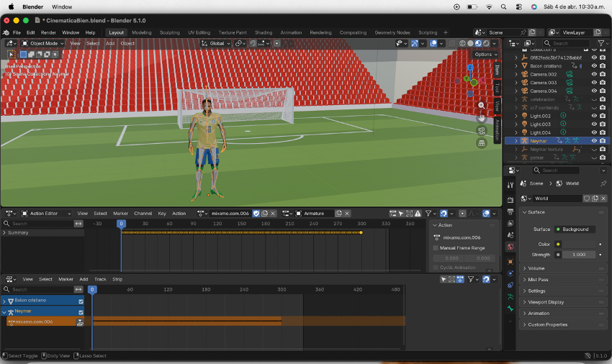Click the pan hand viewport gizmo
This screenshot has width=612, height=364.
point(482,117)
